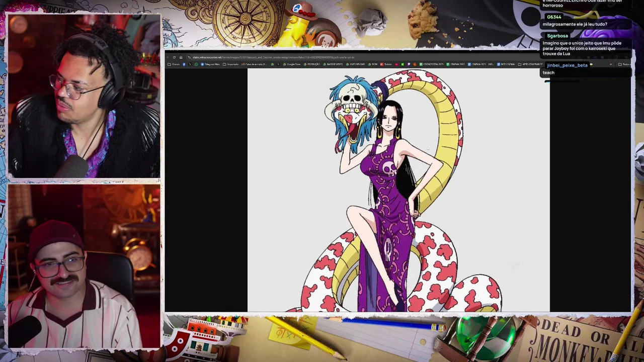Open the purple Twitch bookmark icon
Image resolution: width=644 pixels, height=362 pixels.
pos(409,64)
